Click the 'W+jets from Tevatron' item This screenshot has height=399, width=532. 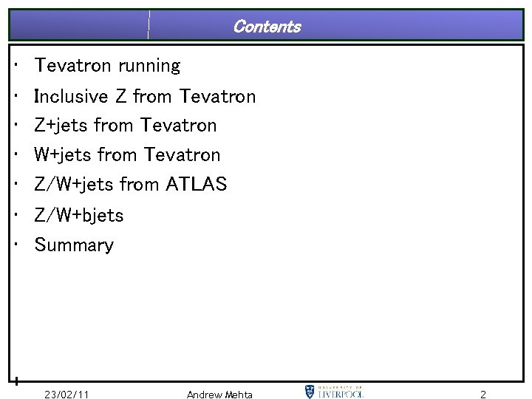(x=127, y=154)
